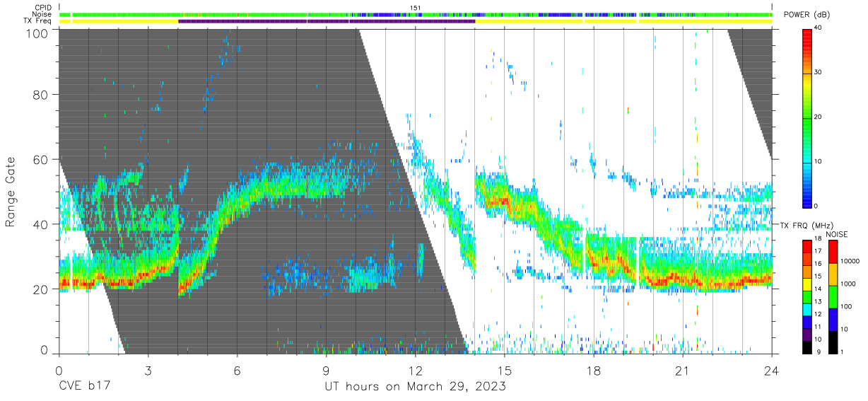Click the '10000' tick on the NOISE scale
This screenshot has height=401, width=868.
(x=850, y=262)
